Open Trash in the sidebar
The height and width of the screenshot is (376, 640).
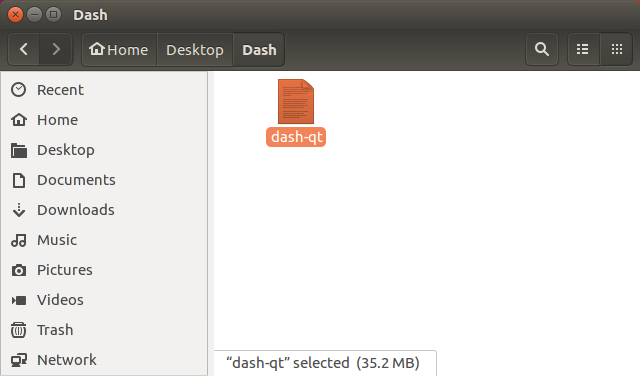(104, 330)
